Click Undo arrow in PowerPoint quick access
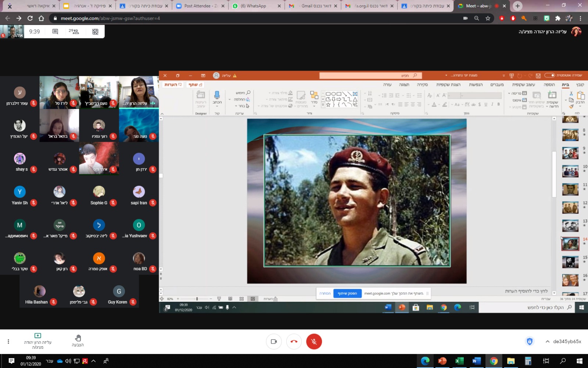This screenshot has height=368, width=588. (530, 75)
